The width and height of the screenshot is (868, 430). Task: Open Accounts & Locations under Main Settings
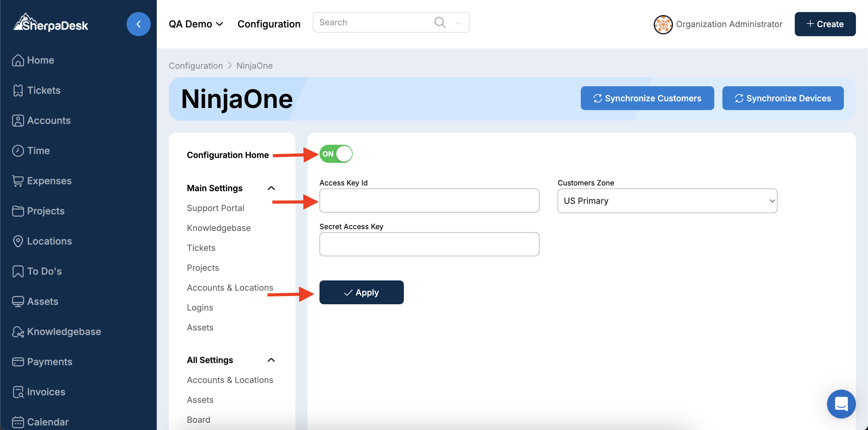click(230, 288)
